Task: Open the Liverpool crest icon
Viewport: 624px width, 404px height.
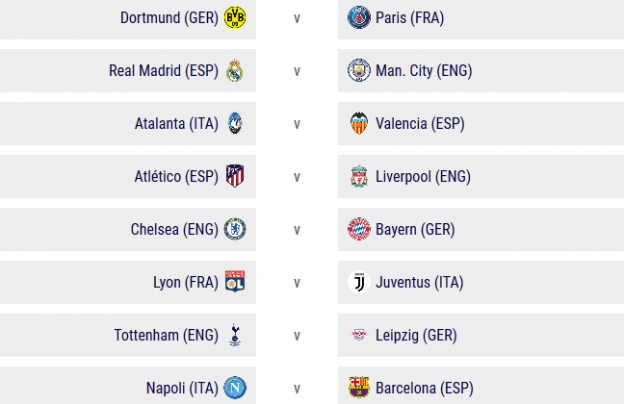Action: click(x=359, y=176)
